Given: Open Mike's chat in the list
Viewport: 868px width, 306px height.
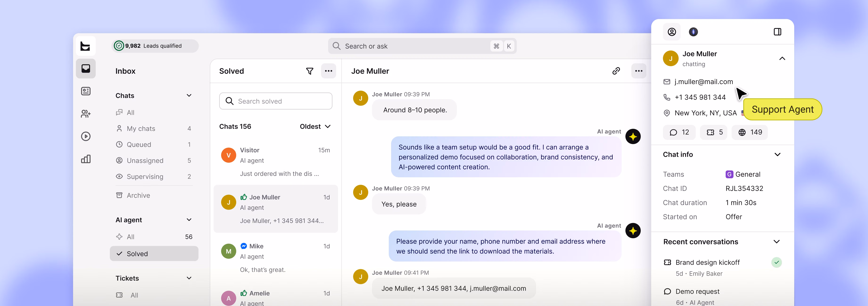Looking at the screenshot, I should pos(276,258).
